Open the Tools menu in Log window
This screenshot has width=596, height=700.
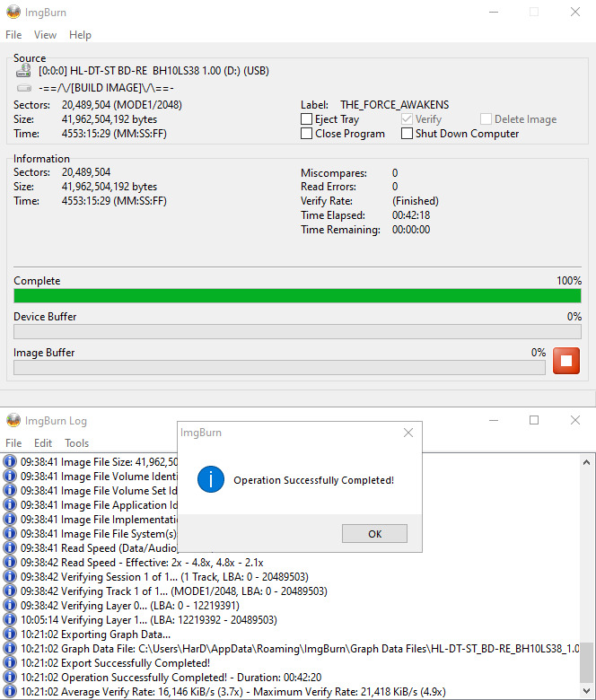77,442
